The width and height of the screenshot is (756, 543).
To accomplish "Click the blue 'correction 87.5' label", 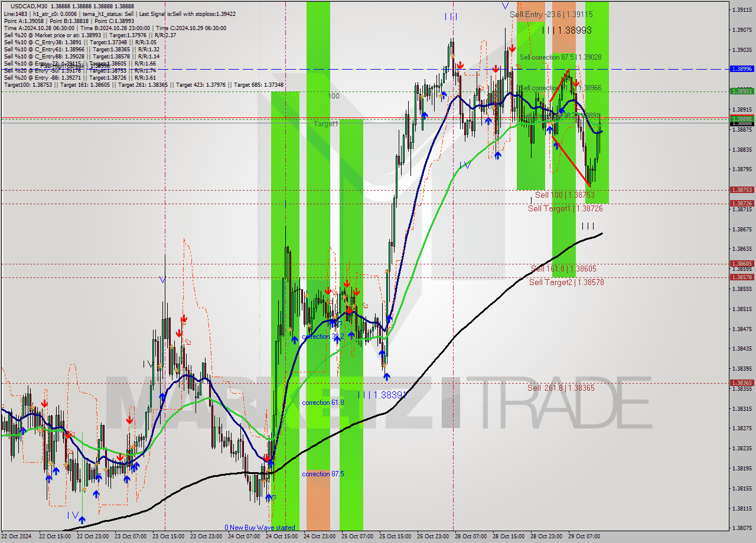I will [x=322, y=474].
